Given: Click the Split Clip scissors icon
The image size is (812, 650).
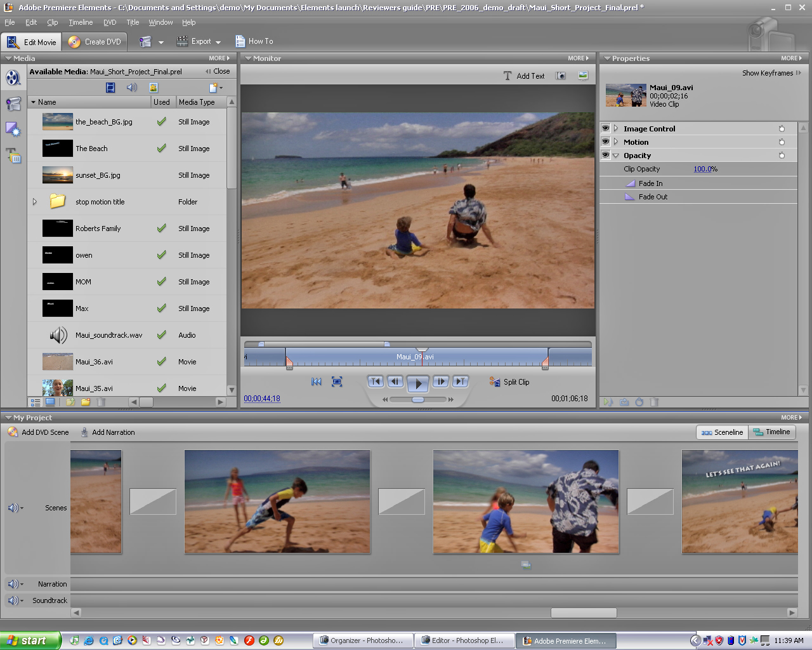Looking at the screenshot, I should pos(495,381).
